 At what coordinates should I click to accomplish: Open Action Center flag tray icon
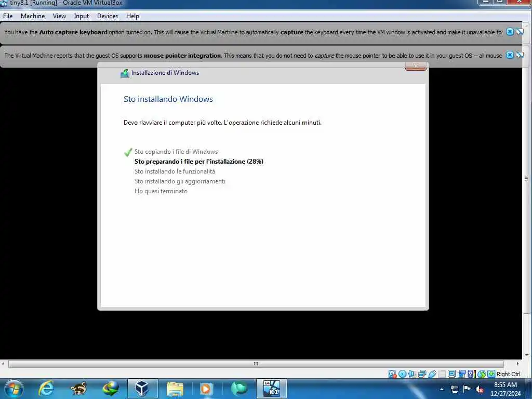[467, 389]
